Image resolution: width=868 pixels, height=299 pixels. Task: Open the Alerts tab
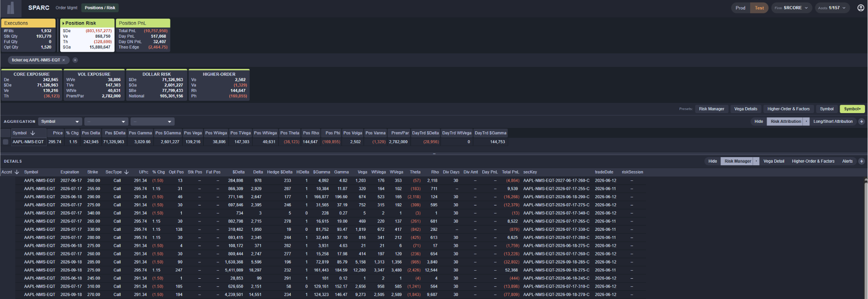847,161
